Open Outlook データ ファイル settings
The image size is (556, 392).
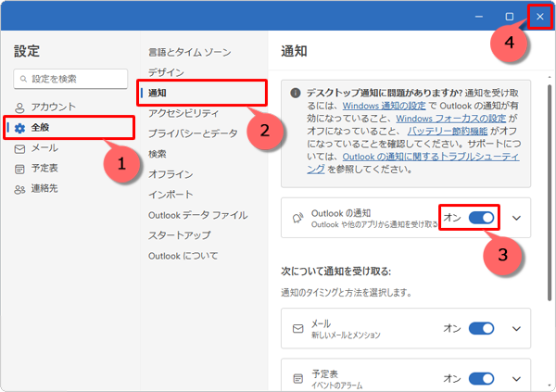[x=198, y=215]
